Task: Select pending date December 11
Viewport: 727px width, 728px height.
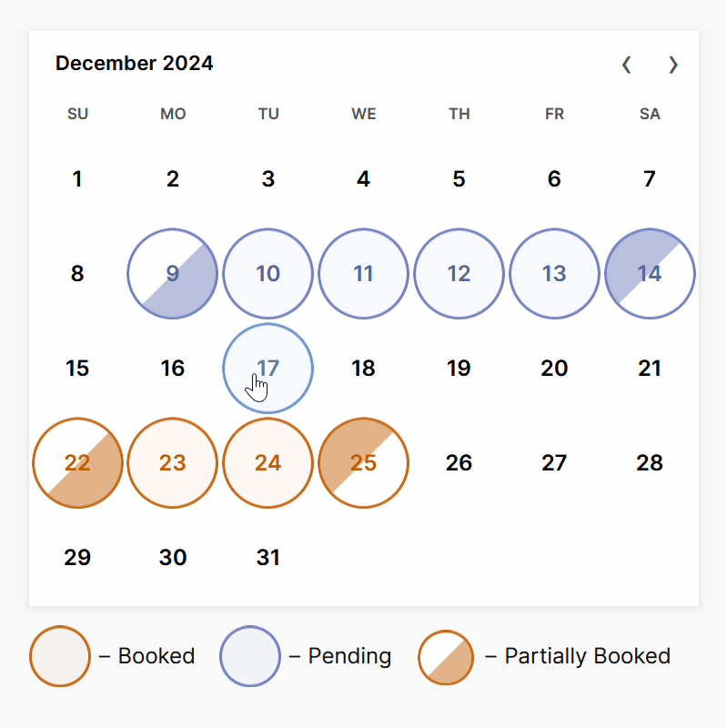Action: click(x=363, y=274)
